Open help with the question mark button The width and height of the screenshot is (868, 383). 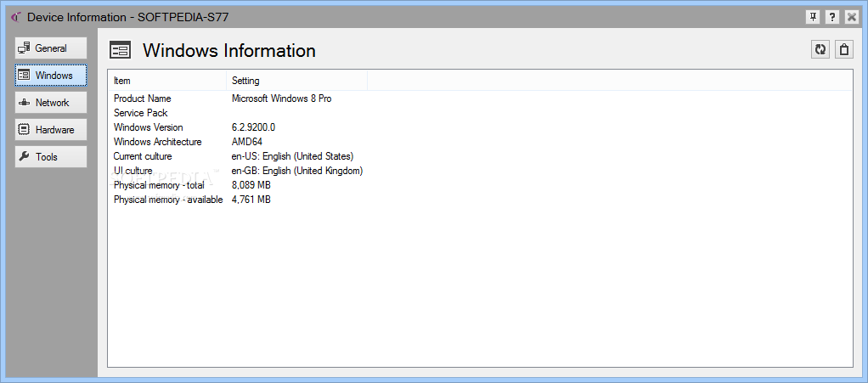[x=832, y=17]
